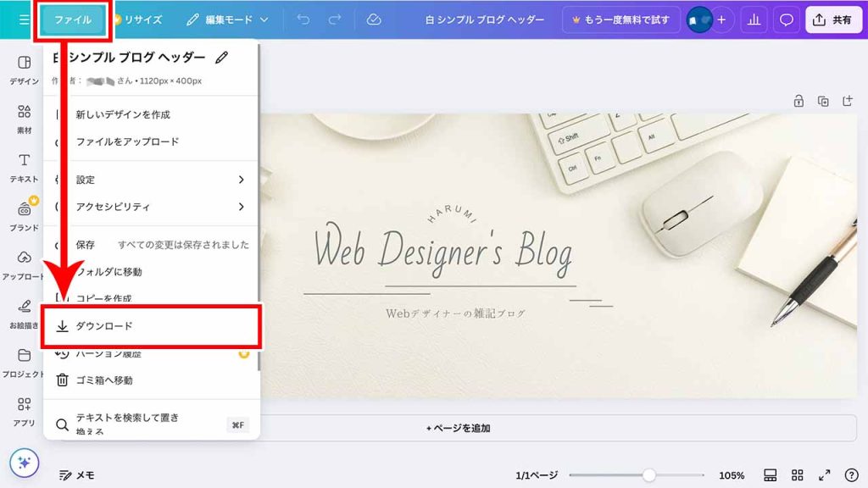Open the comments speech bubble
This screenshot has height=488, width=868.
tap(786, 20)
